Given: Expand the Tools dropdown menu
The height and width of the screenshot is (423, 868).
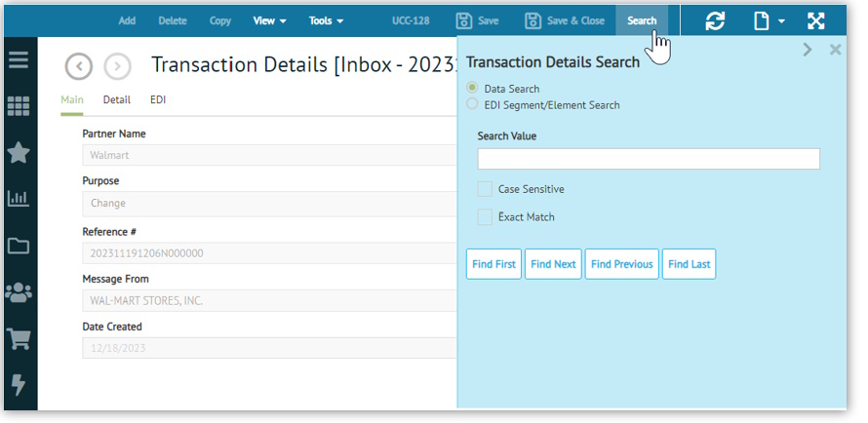Looking at the screenshot, I should coord(326,20).
